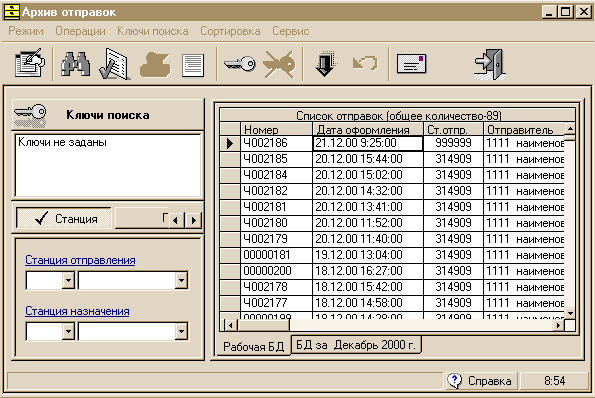
Task: Click the downward arrow toolbar icon
Action: pos(325,64)
